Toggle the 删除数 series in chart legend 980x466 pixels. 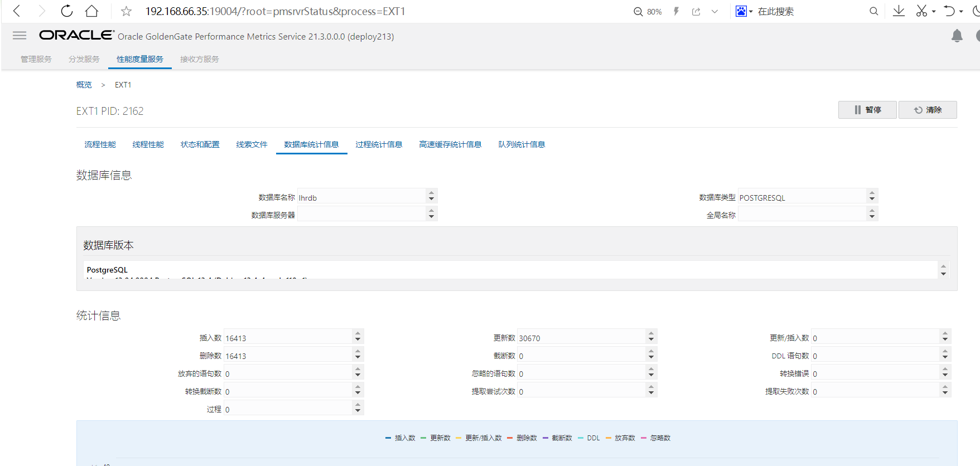[522, 438]
